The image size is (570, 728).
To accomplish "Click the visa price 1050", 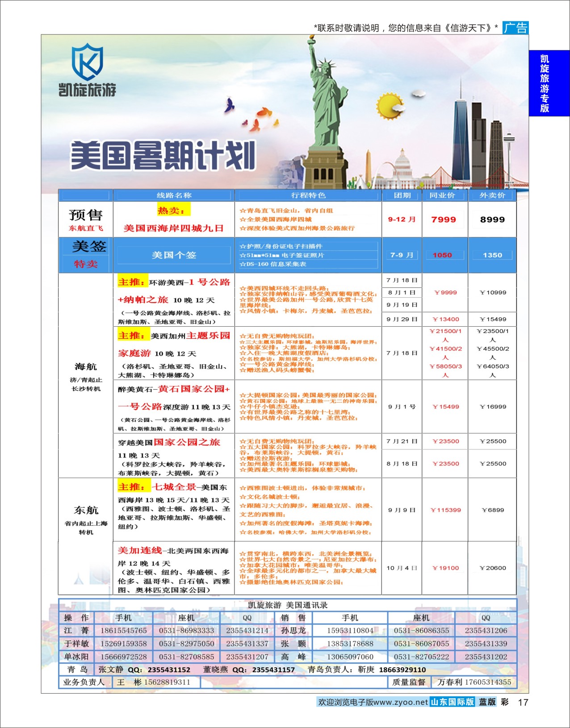I will [x=442, y=255].
